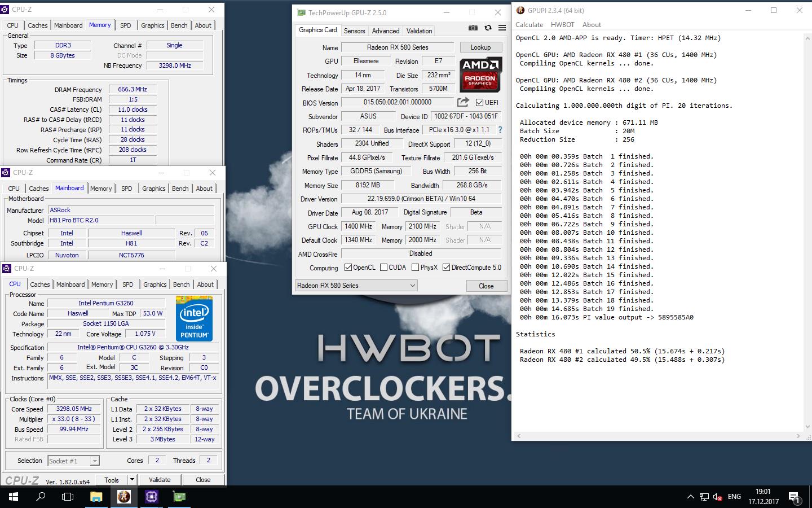
Task: Open File Explorer from the taskbar
Action: click(x=96, y=497)
